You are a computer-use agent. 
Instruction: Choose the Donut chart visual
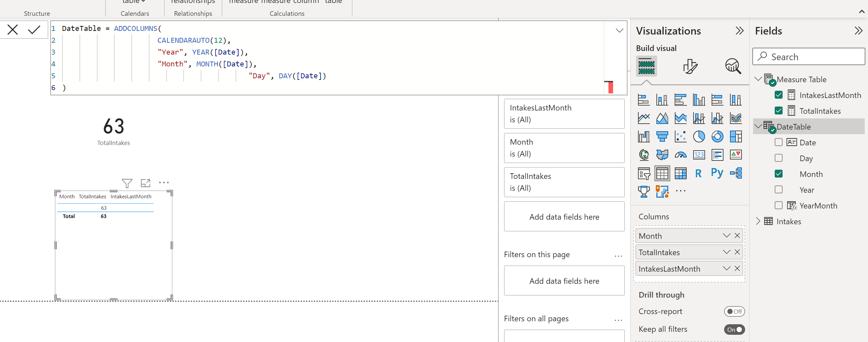click(717, 136)
